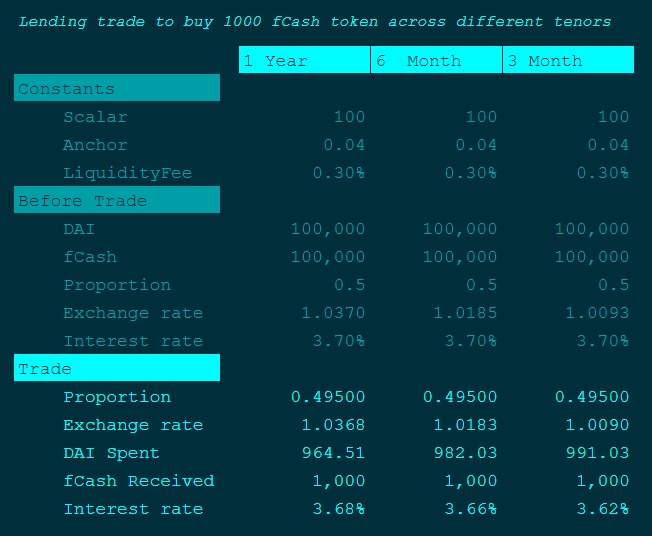Select the Trade section header
Screen dimensions: 652x536
[x=117, y=368]
